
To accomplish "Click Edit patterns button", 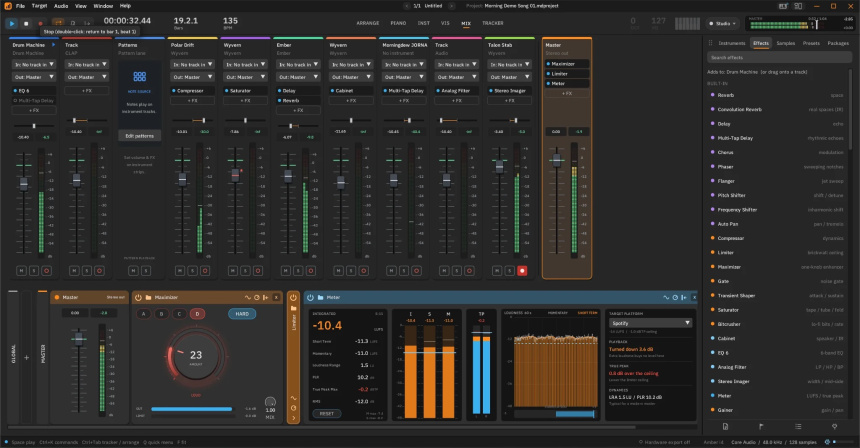I will point(139,136).
